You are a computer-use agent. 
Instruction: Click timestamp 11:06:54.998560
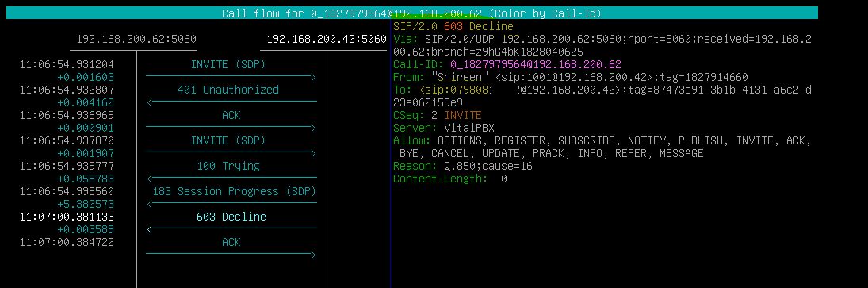[x=67, y=192]
